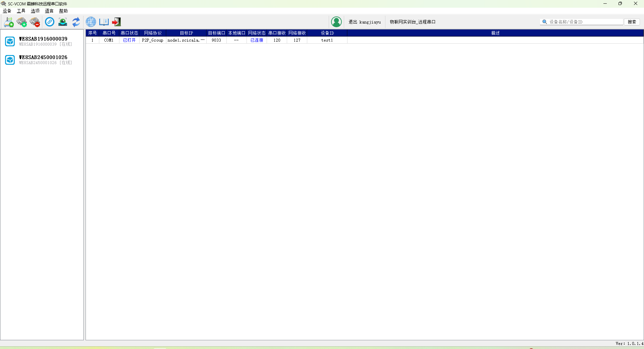Click the green camera monitor icon

point(63,22)
